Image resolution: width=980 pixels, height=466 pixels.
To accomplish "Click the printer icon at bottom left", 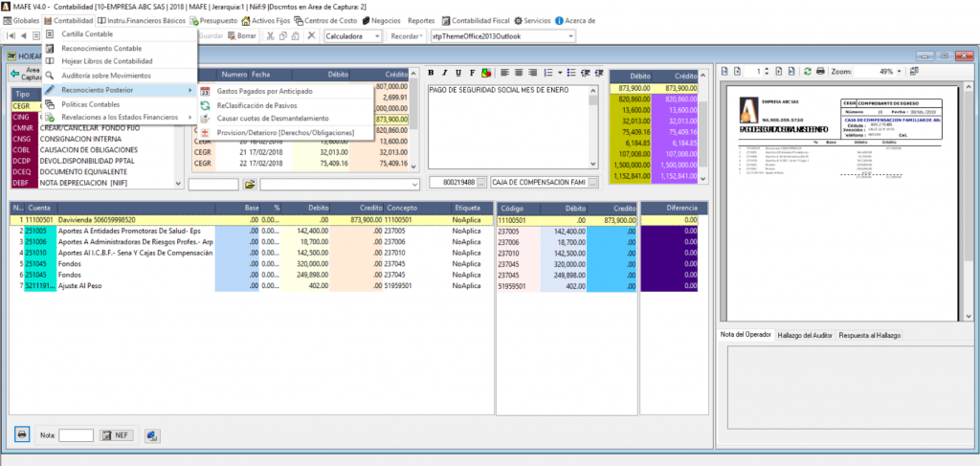I will pyautogui.click(x=22, y=434).
